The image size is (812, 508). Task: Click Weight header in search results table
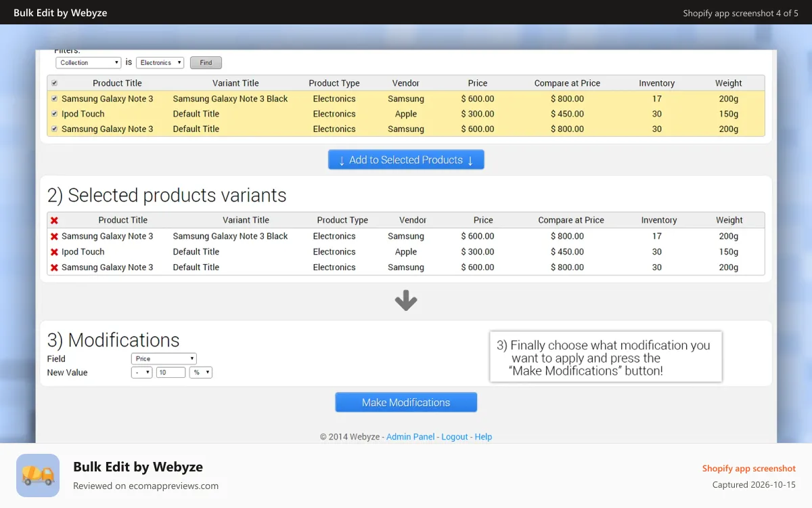click(729, 83)
